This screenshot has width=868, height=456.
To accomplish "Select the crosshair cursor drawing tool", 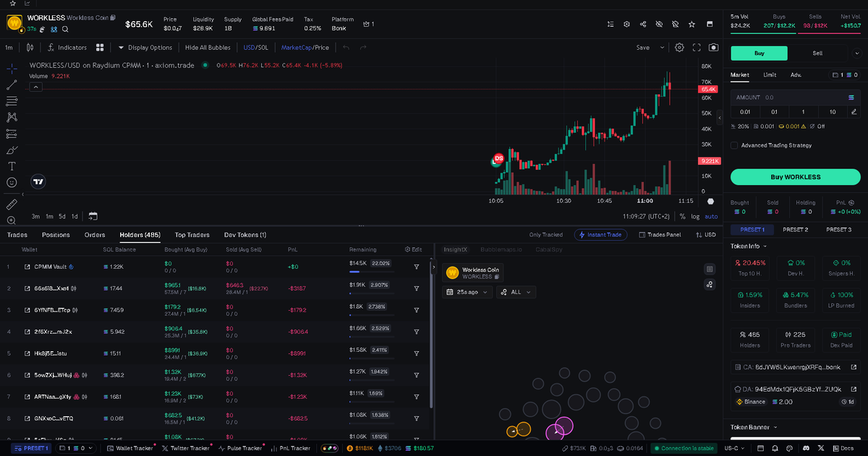I will [12, 68].
